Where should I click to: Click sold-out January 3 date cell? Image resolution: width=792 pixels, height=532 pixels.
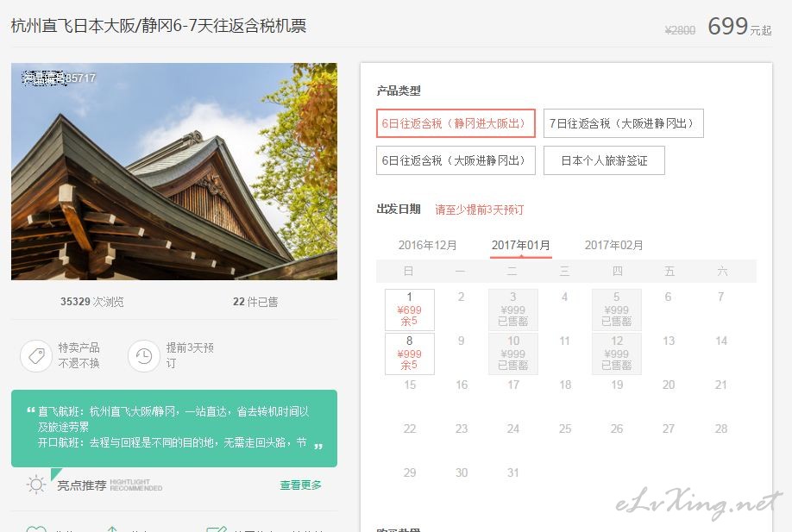(513, 310)
